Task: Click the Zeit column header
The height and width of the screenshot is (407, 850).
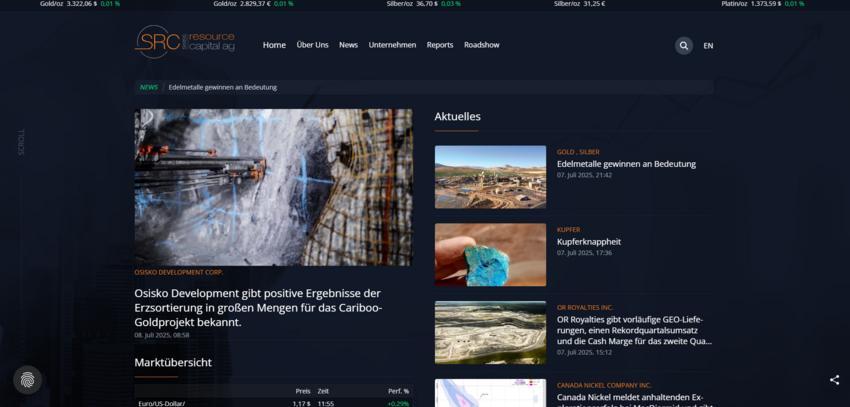Action: click(x=323, y=391)
